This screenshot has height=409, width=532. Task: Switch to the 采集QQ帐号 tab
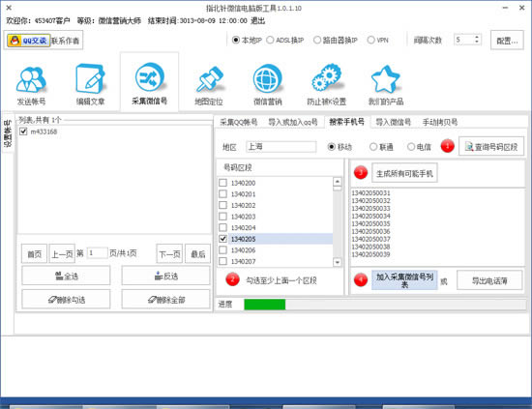239,122
